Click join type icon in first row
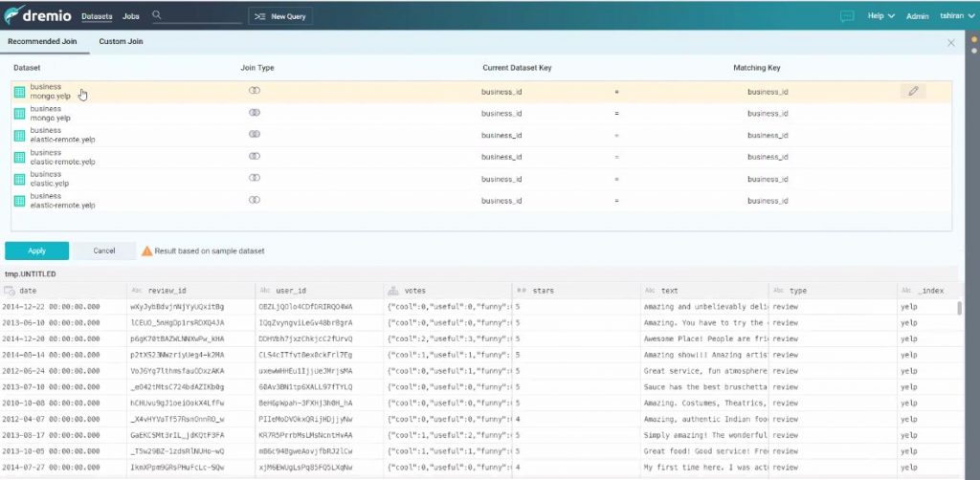The image size is (980, 480). 255,91
